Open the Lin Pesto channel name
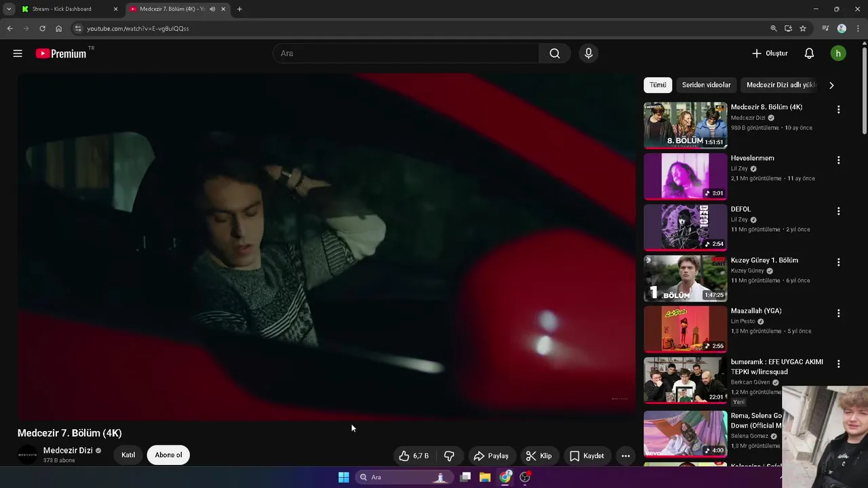The height and width of the screenshot is (488, 868). [x=743, y=321]
